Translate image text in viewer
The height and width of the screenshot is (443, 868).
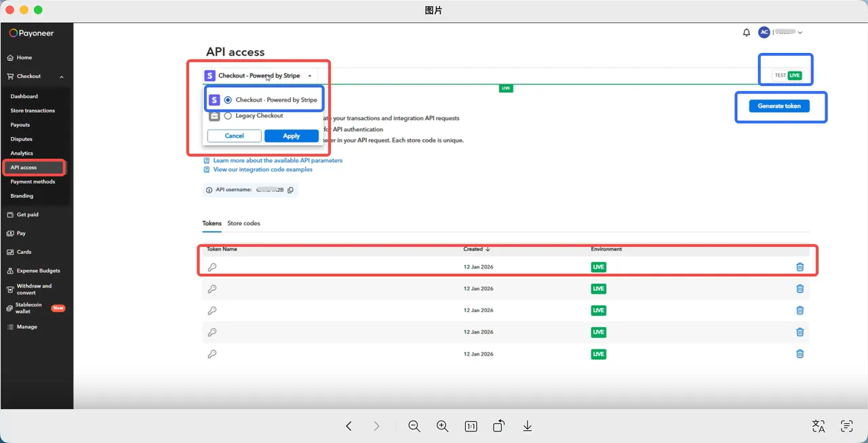(x=818, y=426)
